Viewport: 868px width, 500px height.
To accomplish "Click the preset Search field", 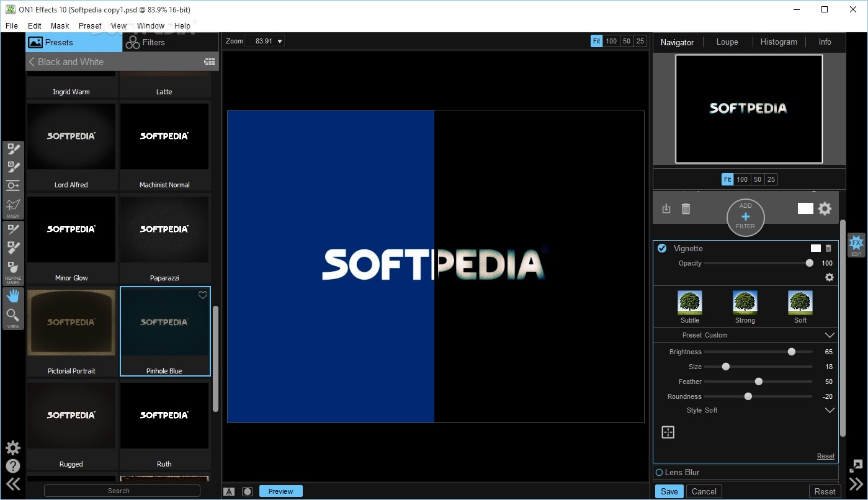I will [x=122, y=491].
